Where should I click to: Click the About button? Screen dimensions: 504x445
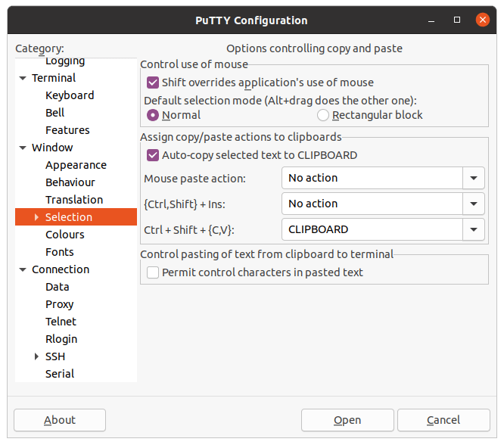click(x=60, y=420)
